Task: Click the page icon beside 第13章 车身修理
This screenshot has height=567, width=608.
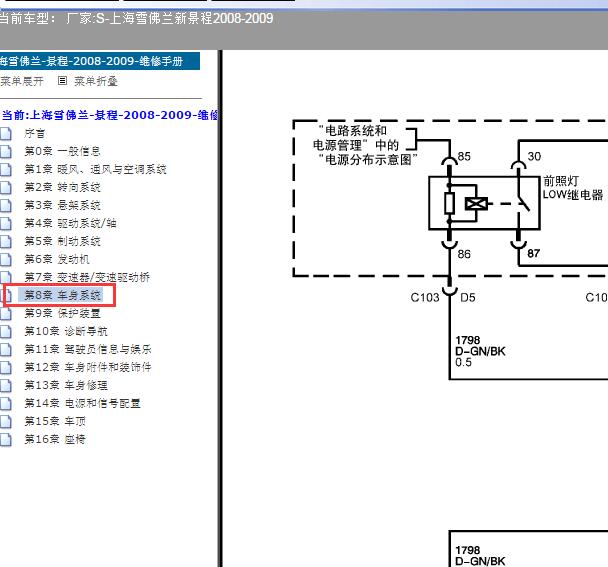Action: [x=5, y=385]
